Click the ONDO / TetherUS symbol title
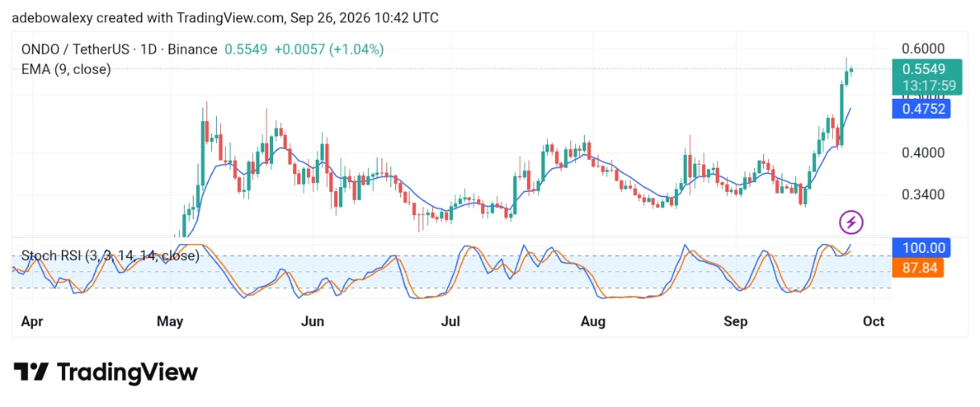This screenshot has width=980, height=407. [120, 49]
